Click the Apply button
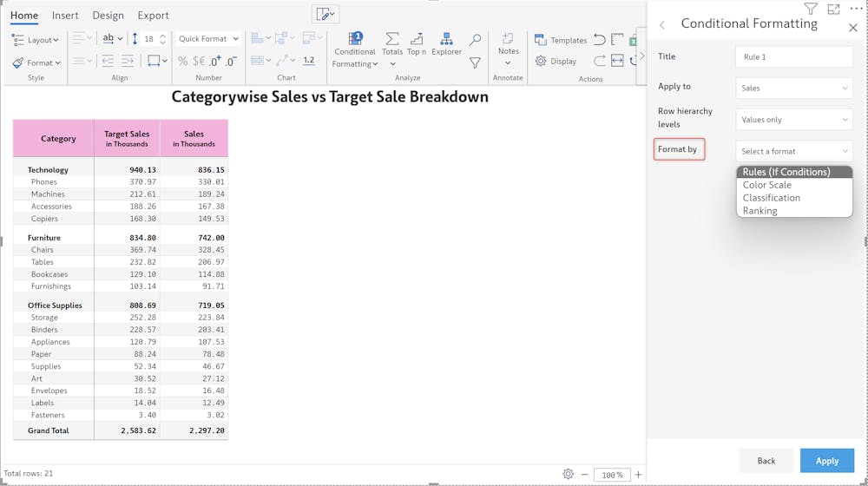 click(827, 461)
